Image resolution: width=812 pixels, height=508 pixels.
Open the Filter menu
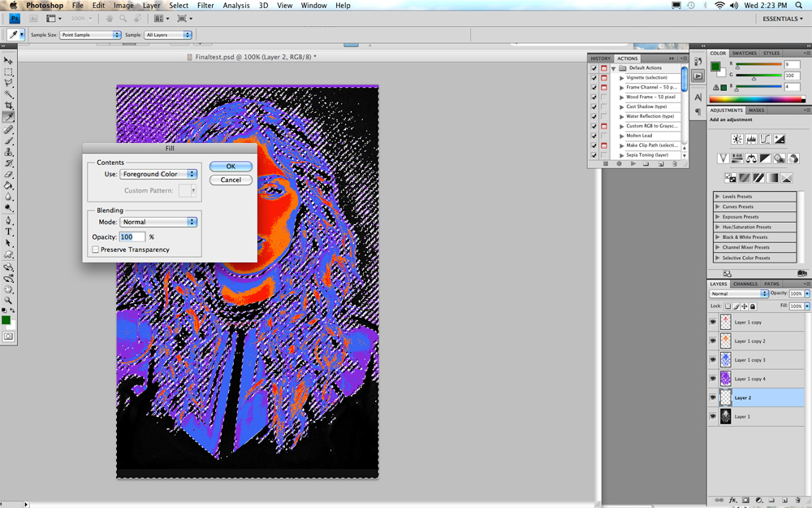coord(205,5)
